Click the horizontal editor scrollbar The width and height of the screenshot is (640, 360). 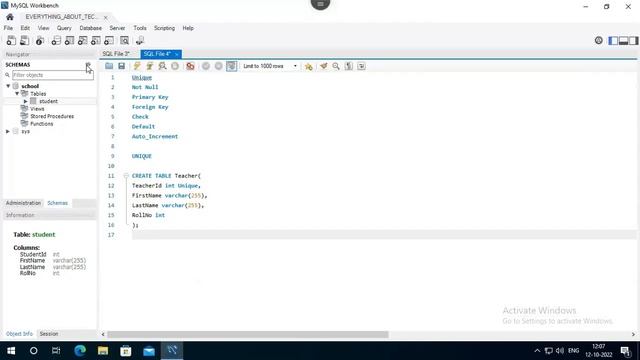[247, 334]
